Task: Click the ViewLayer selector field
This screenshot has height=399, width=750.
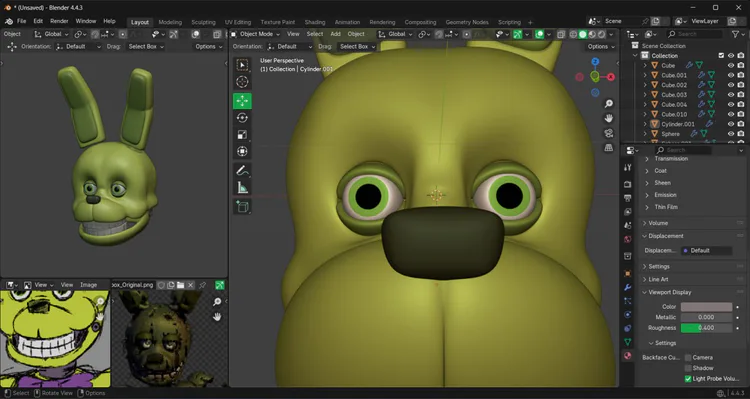Action: tap(706, 21)
